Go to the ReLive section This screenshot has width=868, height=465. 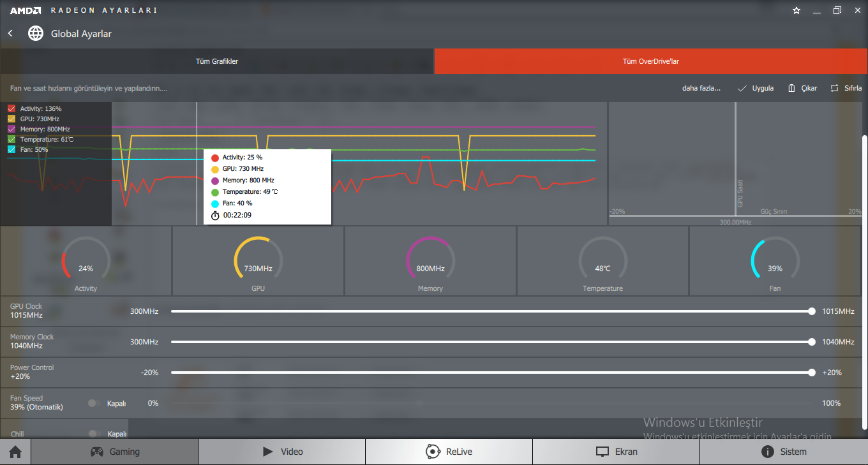click(449, 452)
